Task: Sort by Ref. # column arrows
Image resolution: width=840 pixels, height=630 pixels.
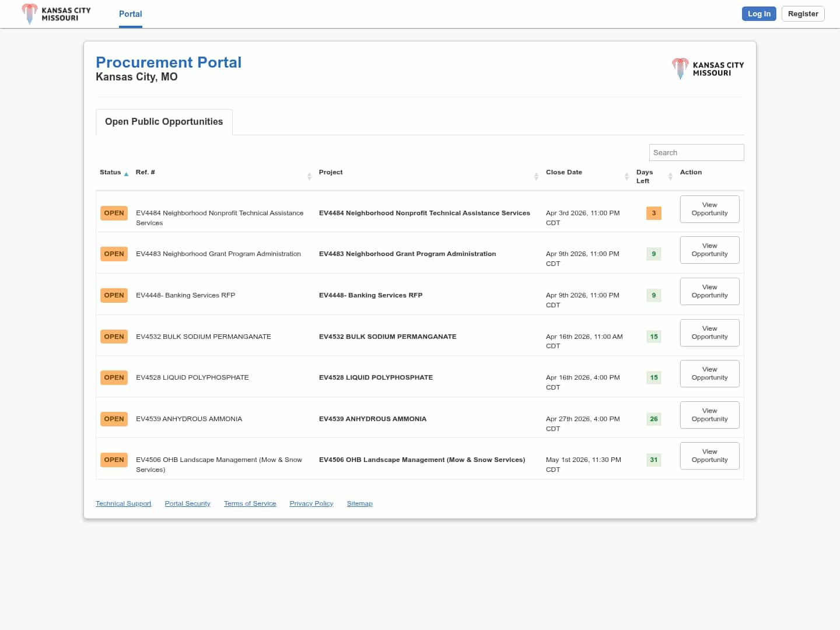Action: click(x=309, y=176)
